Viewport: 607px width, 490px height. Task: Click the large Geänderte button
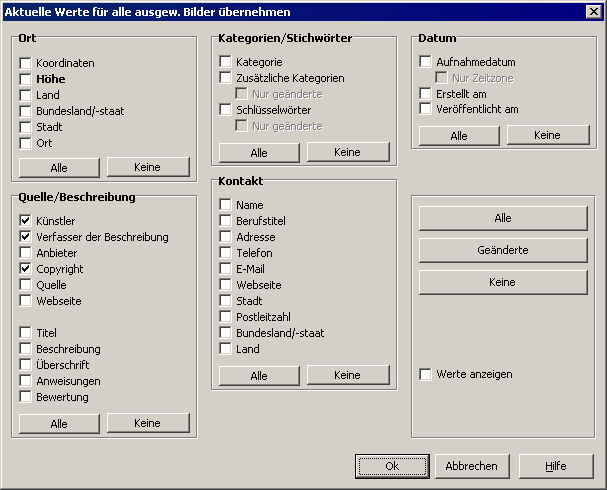[503, 250]
